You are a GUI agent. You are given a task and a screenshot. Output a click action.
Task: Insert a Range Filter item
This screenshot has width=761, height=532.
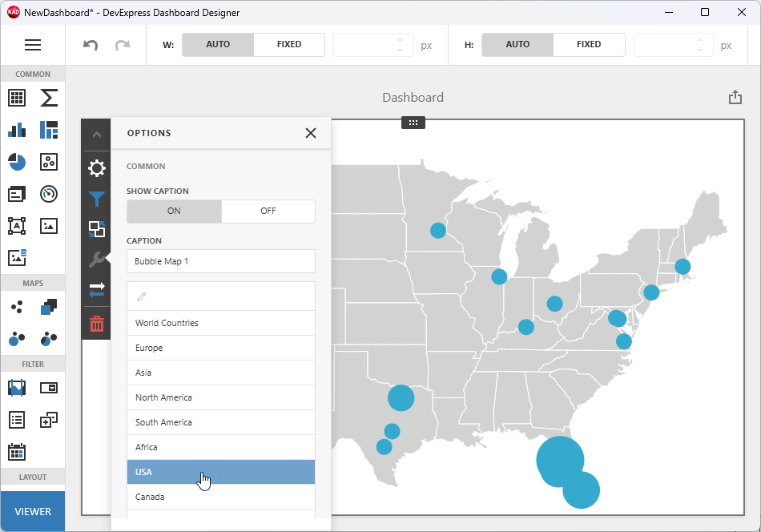point(18,388)
